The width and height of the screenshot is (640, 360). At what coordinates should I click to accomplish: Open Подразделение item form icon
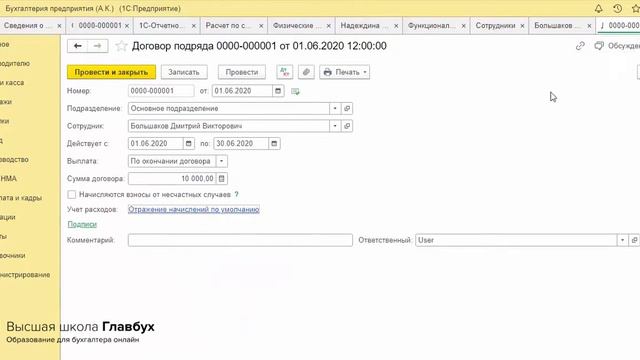click(x=347, y=109)
